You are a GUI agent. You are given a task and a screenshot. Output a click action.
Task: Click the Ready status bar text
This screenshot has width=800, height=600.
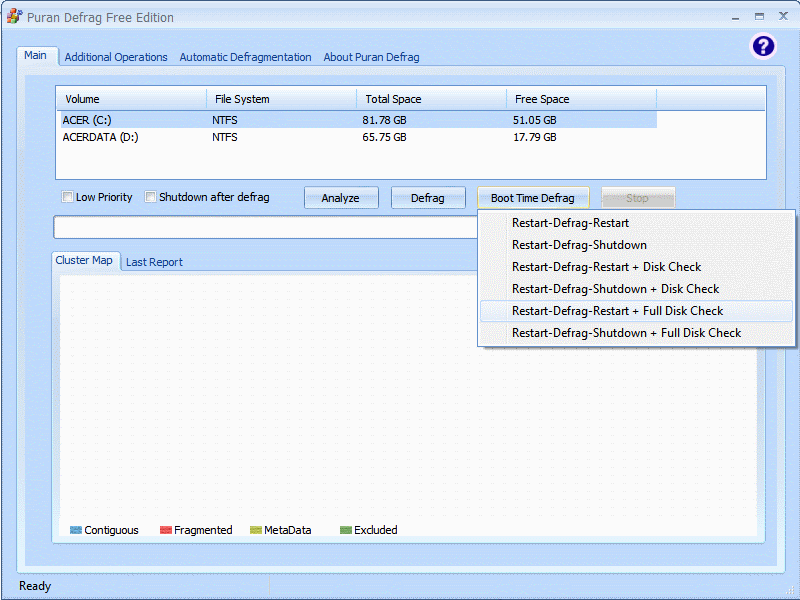pyautogui.click(x=35, y=586)
